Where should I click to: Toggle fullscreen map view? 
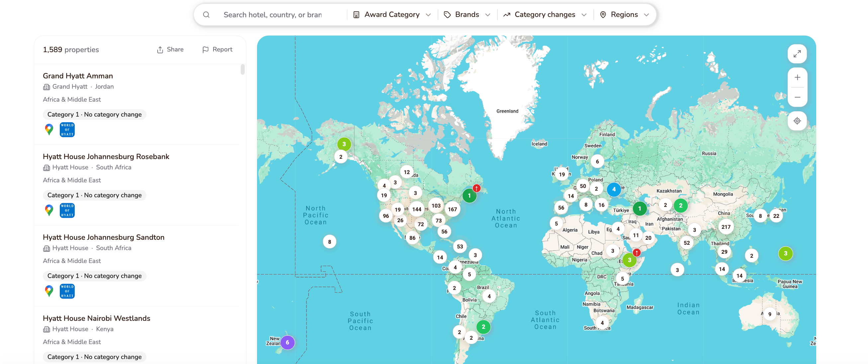click(x=797, y=54)
